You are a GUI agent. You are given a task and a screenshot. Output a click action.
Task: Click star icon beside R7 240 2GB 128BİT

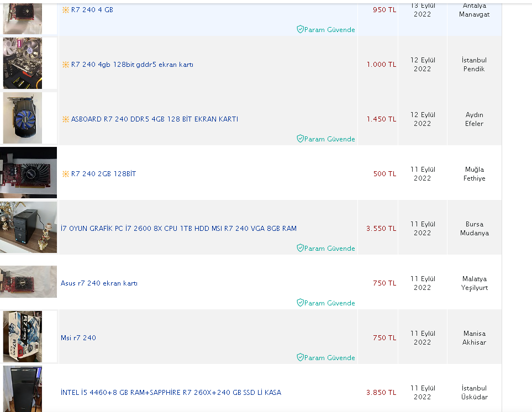click(66, 174)
